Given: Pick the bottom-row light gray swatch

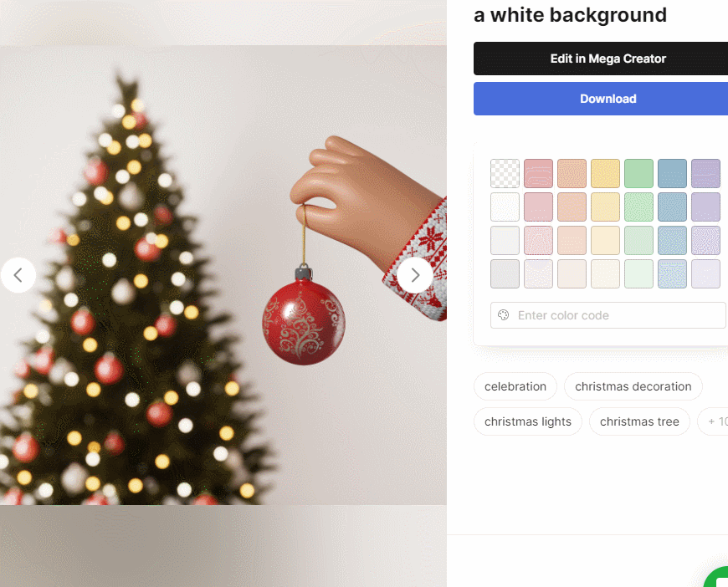Looking at the screenshot, I should (505, 273).
